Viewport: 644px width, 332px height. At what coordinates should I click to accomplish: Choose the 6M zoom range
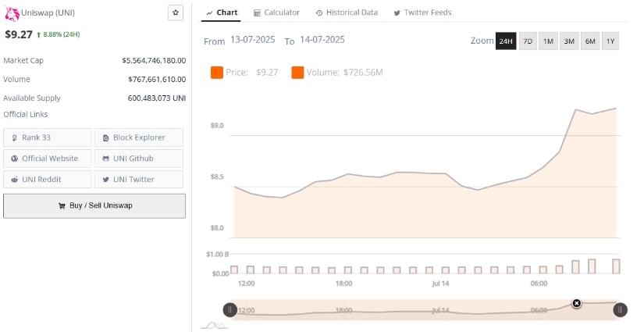(590, 41)
